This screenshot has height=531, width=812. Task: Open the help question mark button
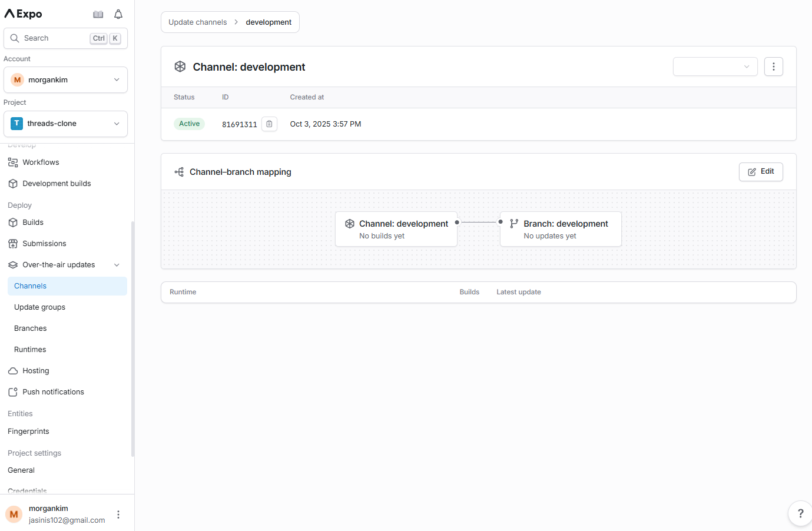[800, 513]
